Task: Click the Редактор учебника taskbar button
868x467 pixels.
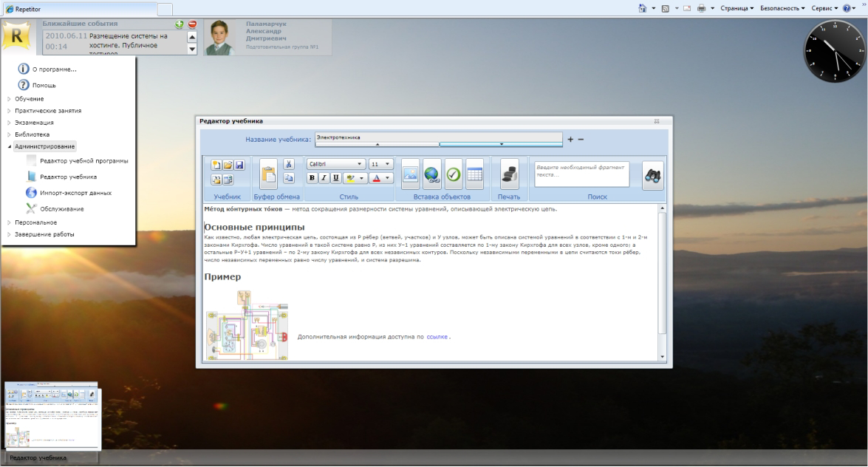Action: click(52, 457)
